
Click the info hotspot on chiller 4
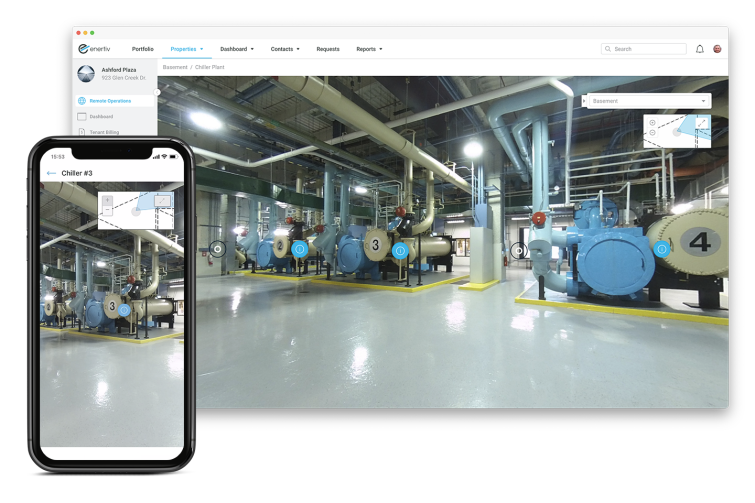661,249
